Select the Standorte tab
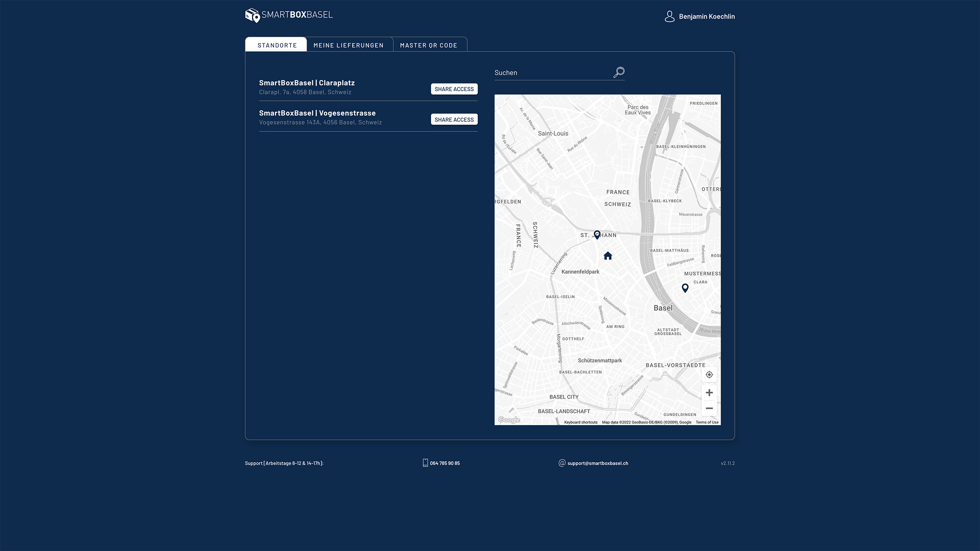This screenshot has width=980, height=551. [x=277, y=45]
